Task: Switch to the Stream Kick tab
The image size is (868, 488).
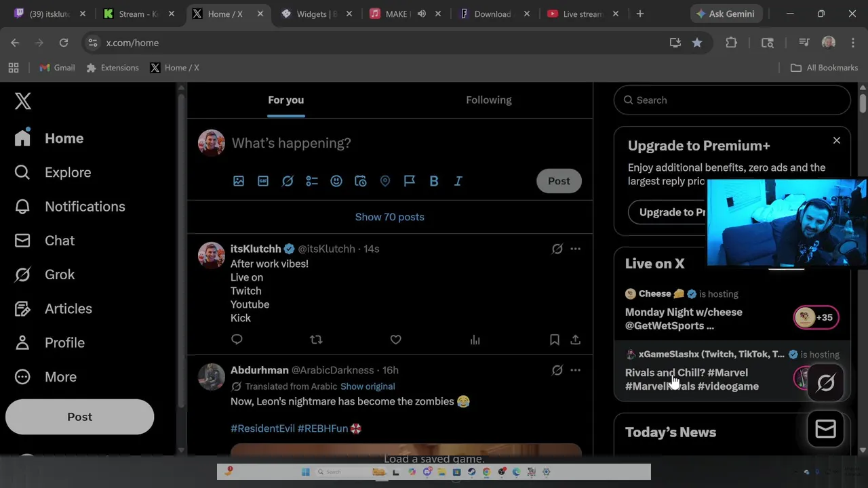Action: pyautogui.click(x=138, y=14)
